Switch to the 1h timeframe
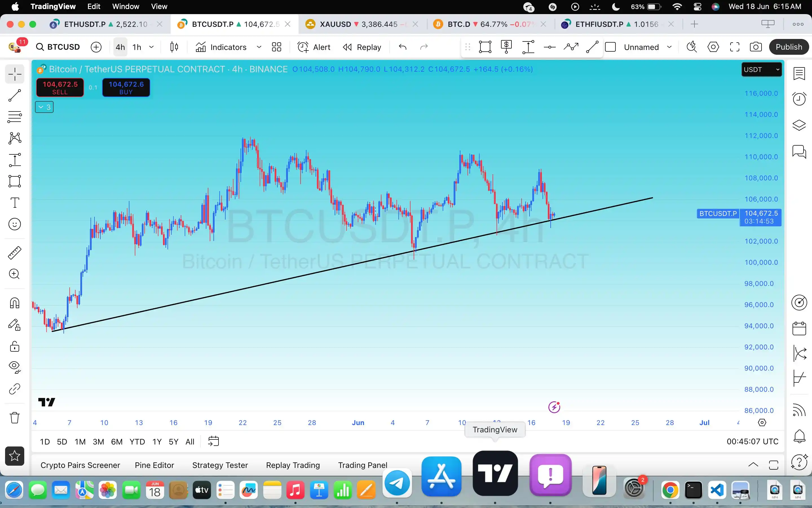The image size is (812, 508). 137,47
